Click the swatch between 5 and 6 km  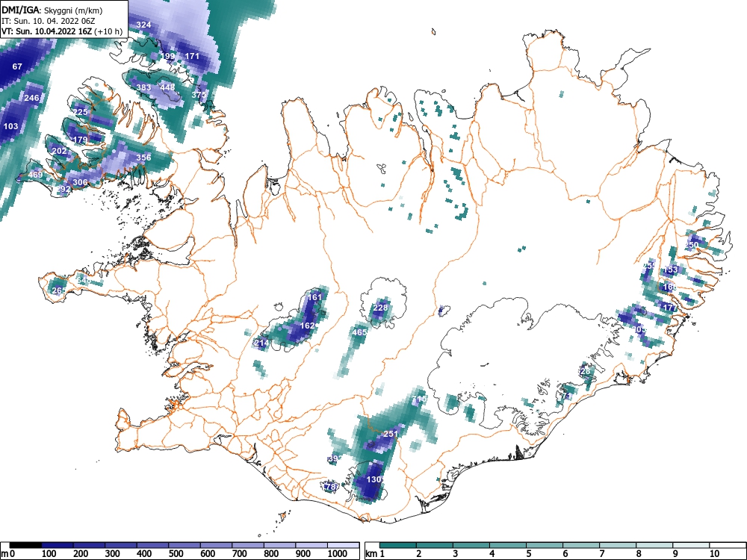545,545
